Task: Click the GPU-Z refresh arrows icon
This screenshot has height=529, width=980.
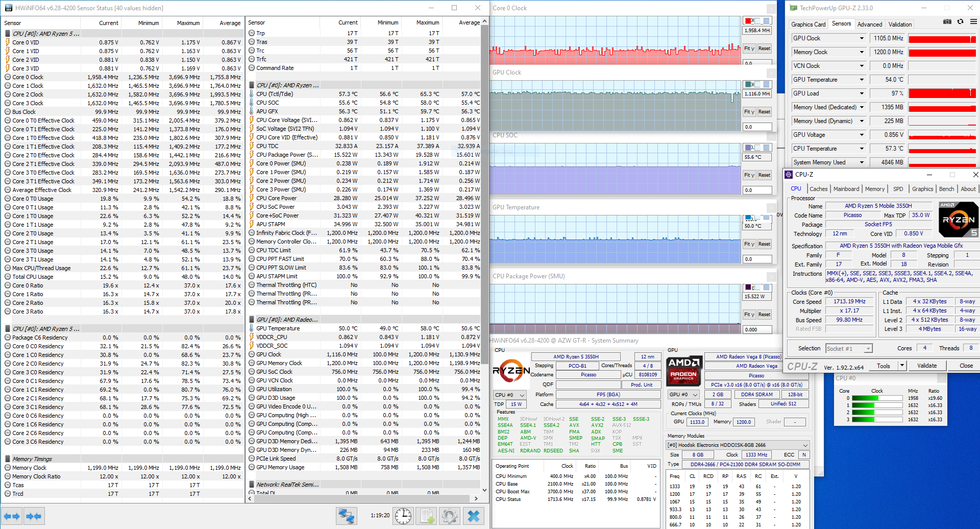Action: [x=960, y=22]
